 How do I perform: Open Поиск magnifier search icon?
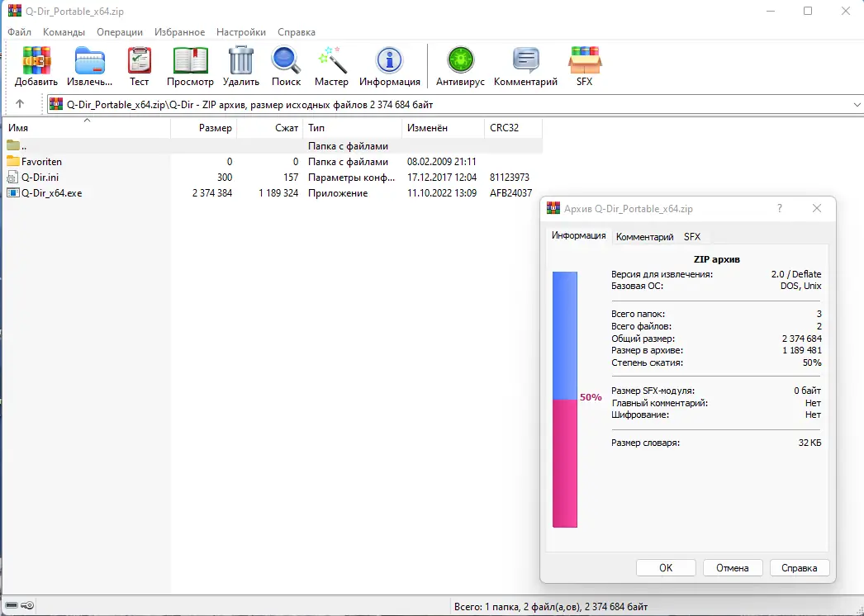pyautogui.click(x=286, y=60)
